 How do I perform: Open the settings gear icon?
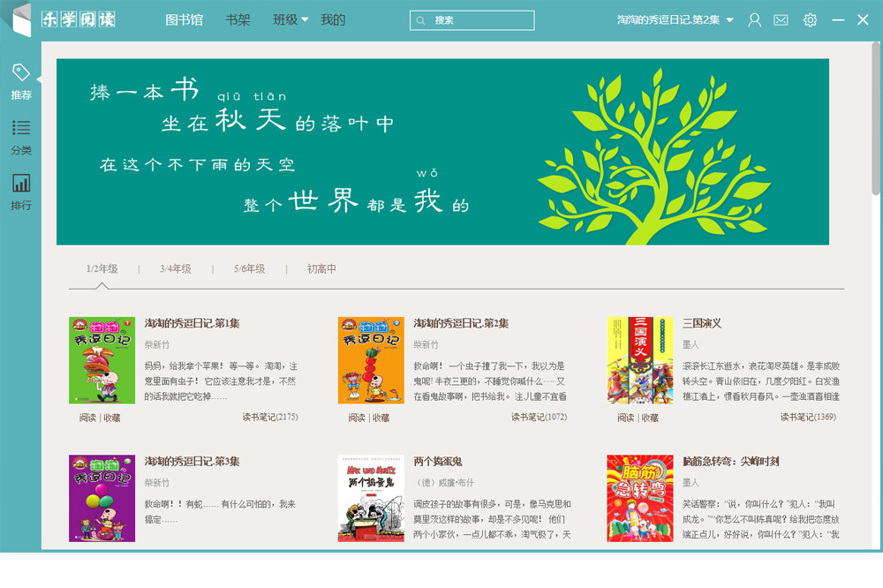pyautogui.click(x=810, y=20)
